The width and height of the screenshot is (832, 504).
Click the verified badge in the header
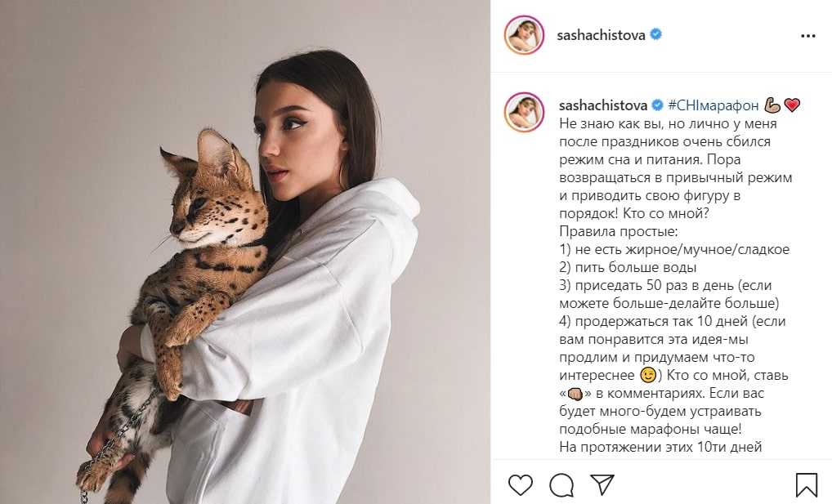point(655,34)
